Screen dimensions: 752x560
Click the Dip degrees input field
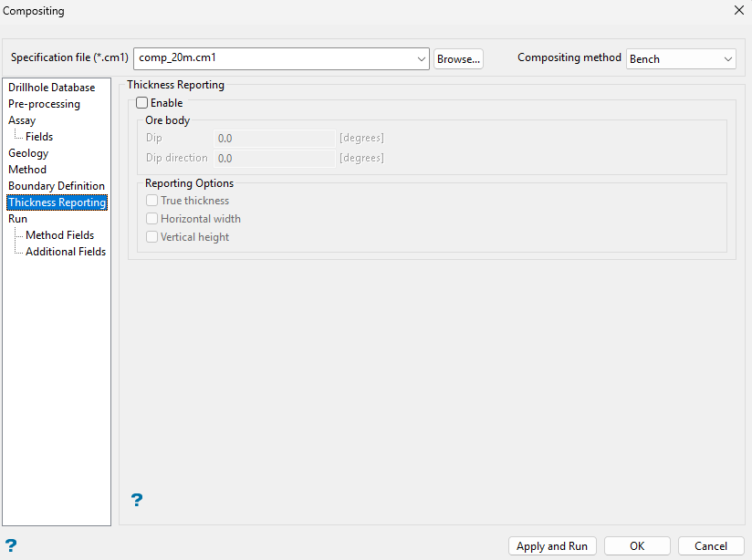coord(275,138)
